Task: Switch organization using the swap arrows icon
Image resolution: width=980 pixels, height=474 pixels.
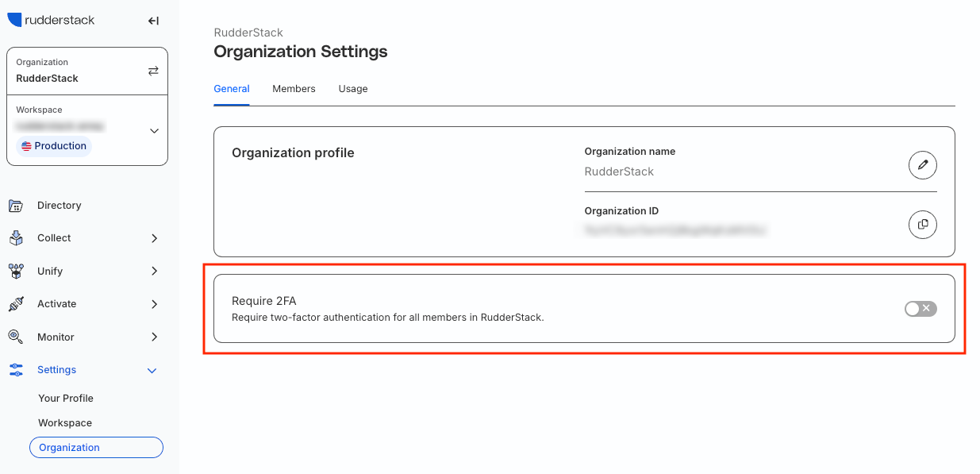Action: (x=153, y=71)
